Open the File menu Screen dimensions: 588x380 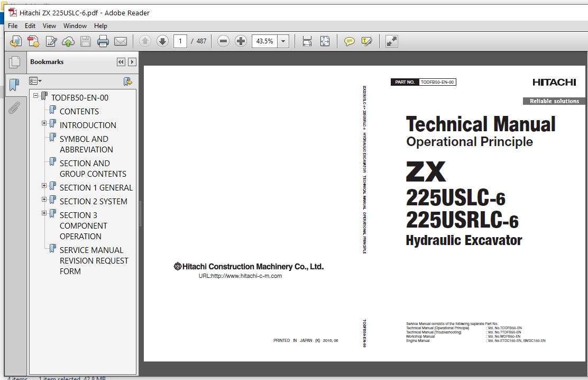point(13,25)
